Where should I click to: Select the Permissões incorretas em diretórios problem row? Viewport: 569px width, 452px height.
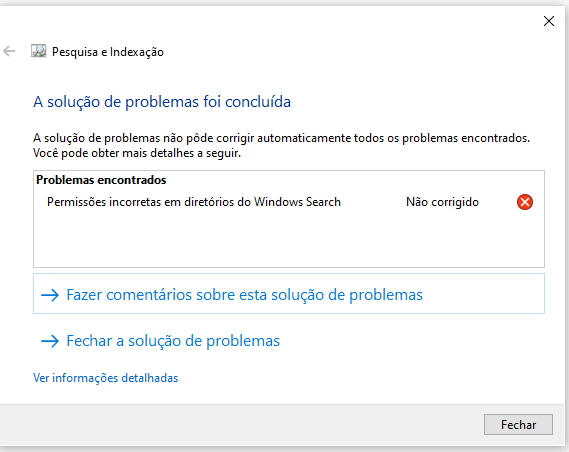289,202
